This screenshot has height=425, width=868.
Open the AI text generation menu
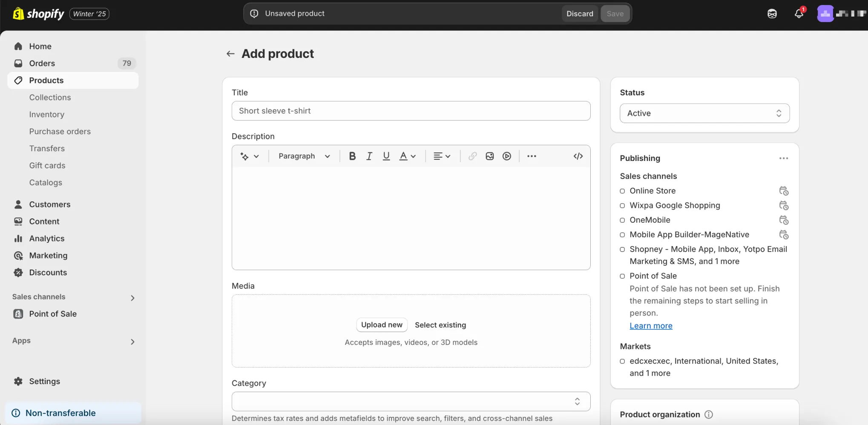pos(250,156)
